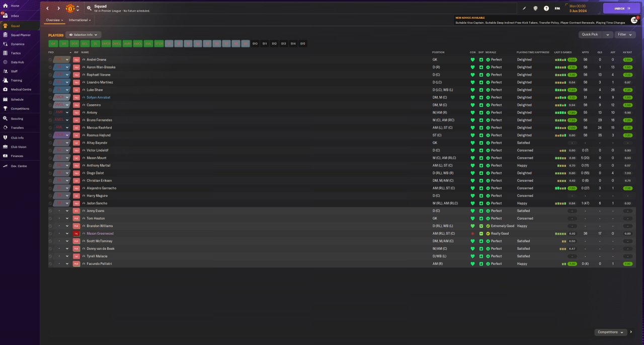Open the position dropdown for Tom Heaton
Image resolution: width=644 pixels, height=345 pixels.
click(62, 218)
